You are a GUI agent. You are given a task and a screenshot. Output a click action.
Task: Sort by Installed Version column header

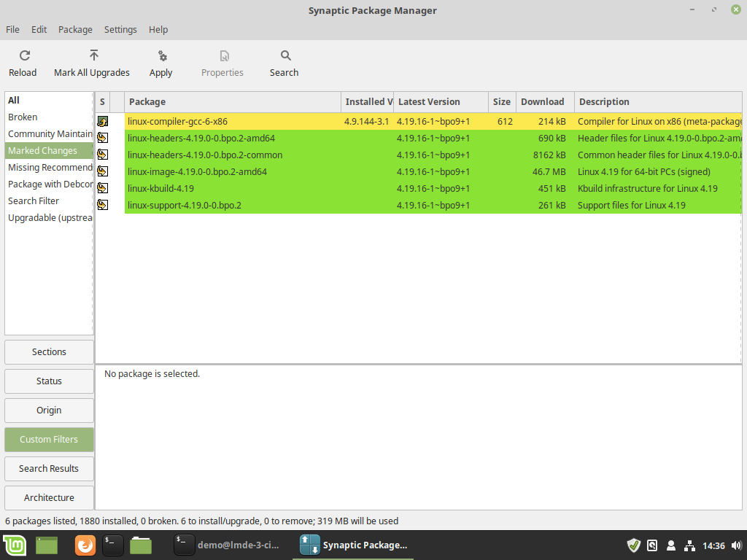[368, 102]
